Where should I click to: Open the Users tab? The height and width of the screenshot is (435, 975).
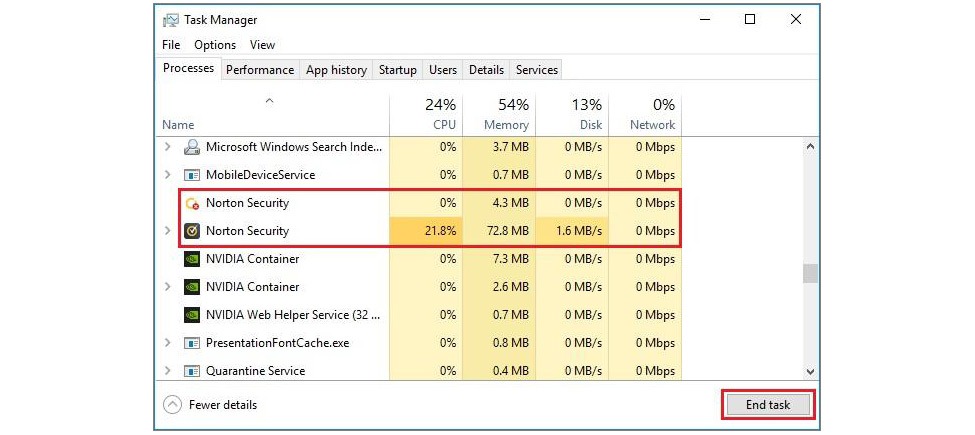[x=443, y=70]
